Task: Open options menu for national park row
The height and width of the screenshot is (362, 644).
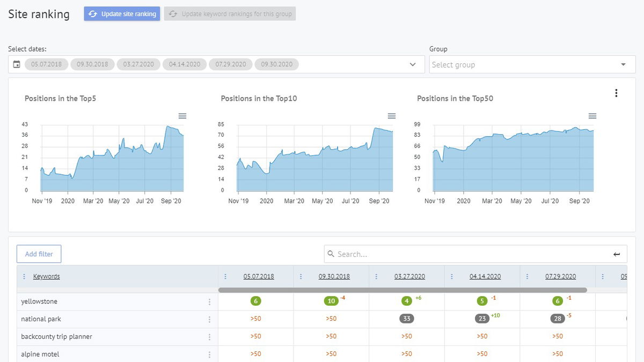Action: coord(210,319)
